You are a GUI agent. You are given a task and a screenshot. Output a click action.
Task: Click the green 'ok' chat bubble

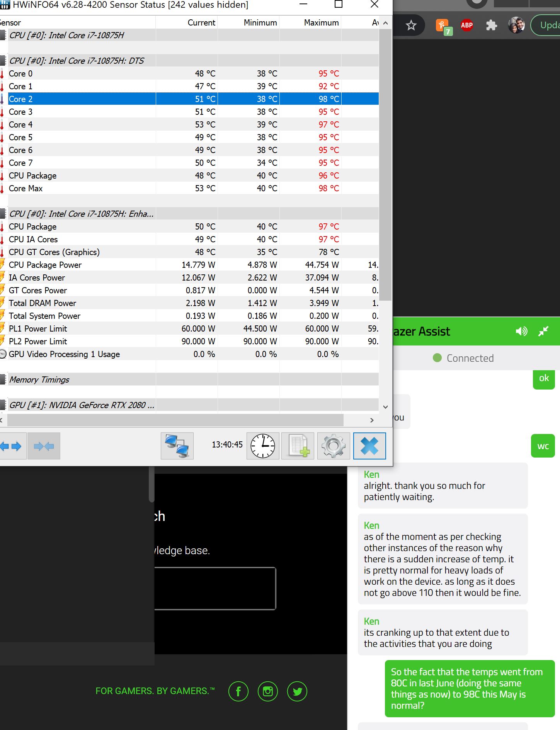click(544, 379)
